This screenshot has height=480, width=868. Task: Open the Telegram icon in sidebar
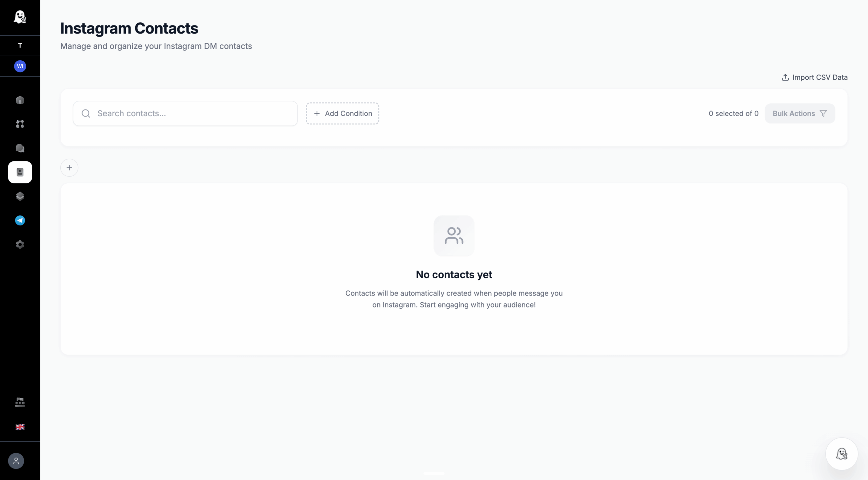[x=20, y=220]
